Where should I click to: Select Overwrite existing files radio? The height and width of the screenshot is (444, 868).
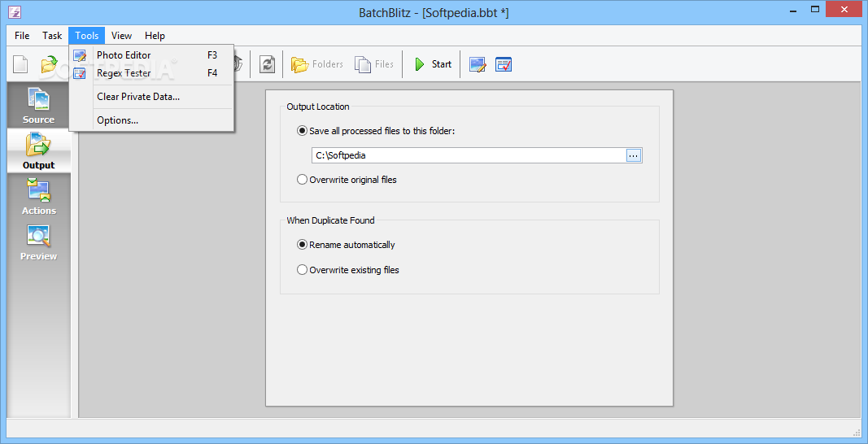click(x=302, y=270)
